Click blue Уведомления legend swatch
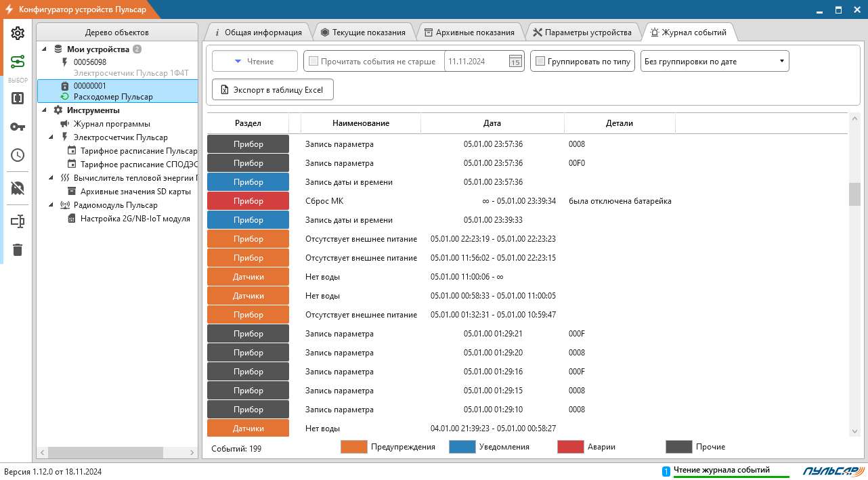This screenshot has height=480, width=868. 462,447
